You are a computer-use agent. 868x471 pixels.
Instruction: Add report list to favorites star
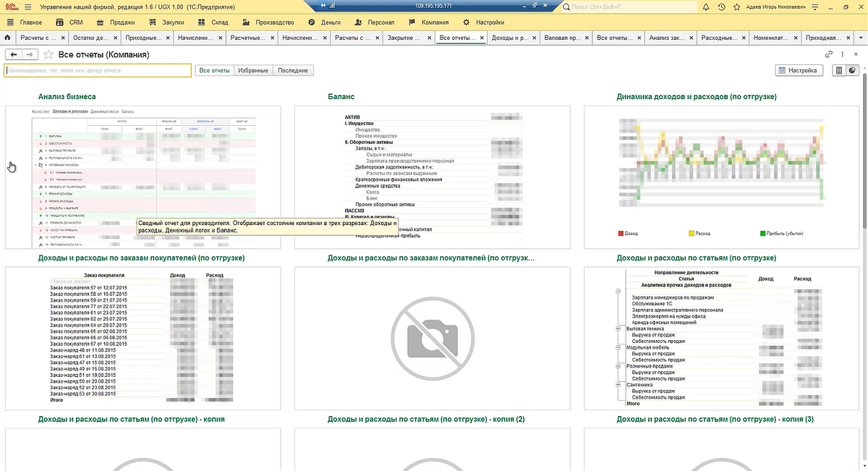48,54
